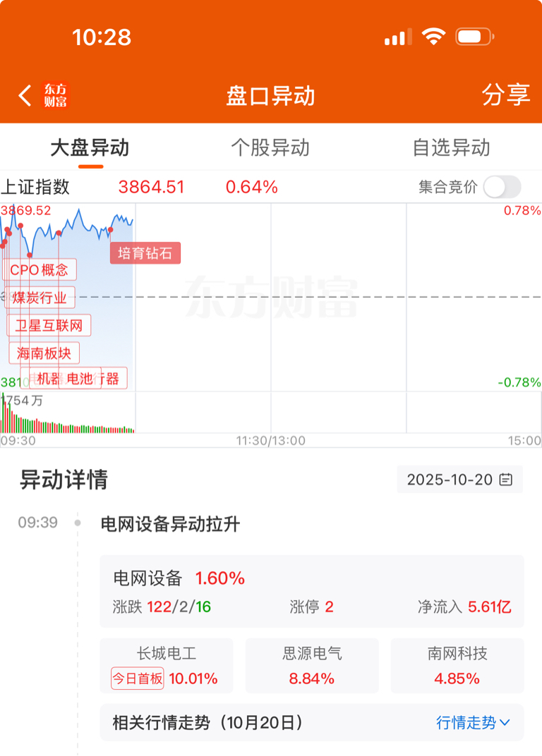Tap the 分享 button
Image resolution: width=542 pixels, height=756 pixels.
[x=506, y=94]
